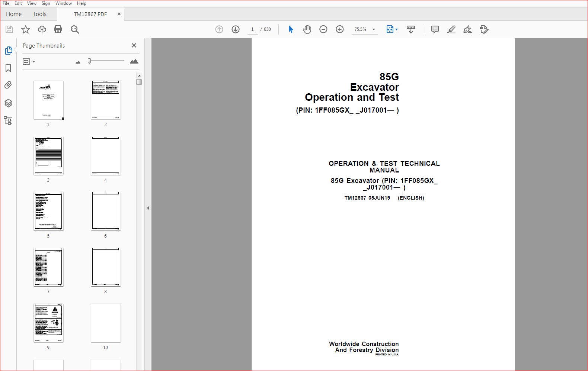Close the Page Thumbnails panel

134,45
